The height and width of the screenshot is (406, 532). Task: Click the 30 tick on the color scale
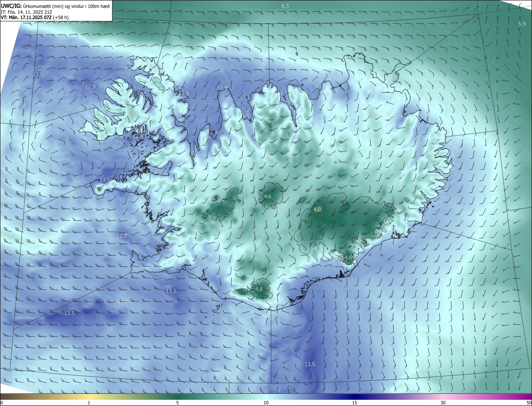pos(443,403)
